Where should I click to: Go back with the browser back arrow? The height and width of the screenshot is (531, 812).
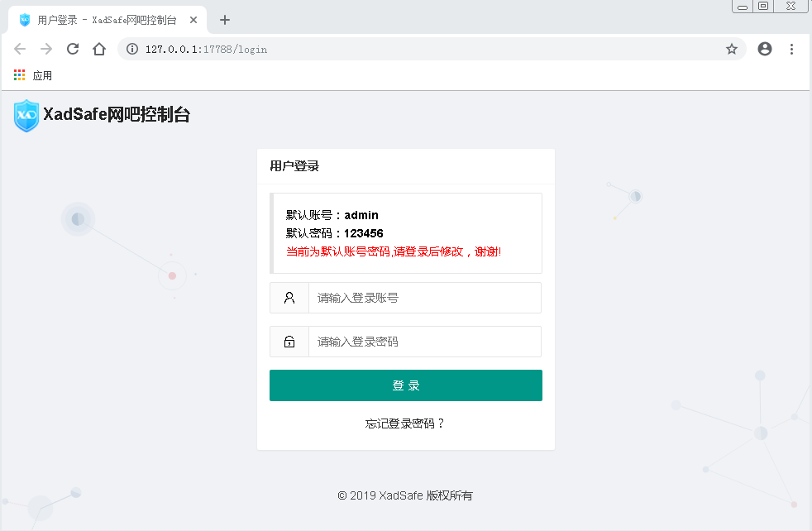coord(20,50)
